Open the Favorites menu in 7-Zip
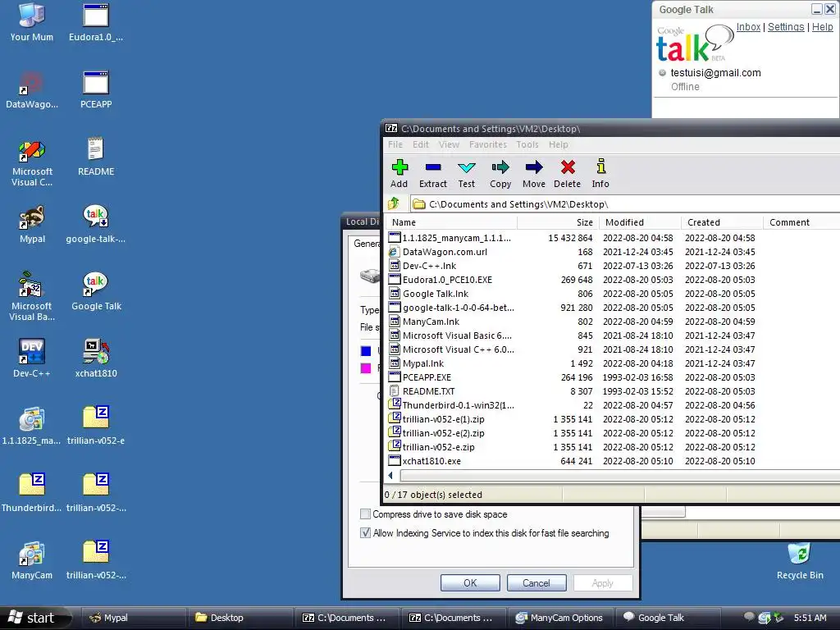The width and height of the screenshot is (840, 630). [x=487, y=144]
